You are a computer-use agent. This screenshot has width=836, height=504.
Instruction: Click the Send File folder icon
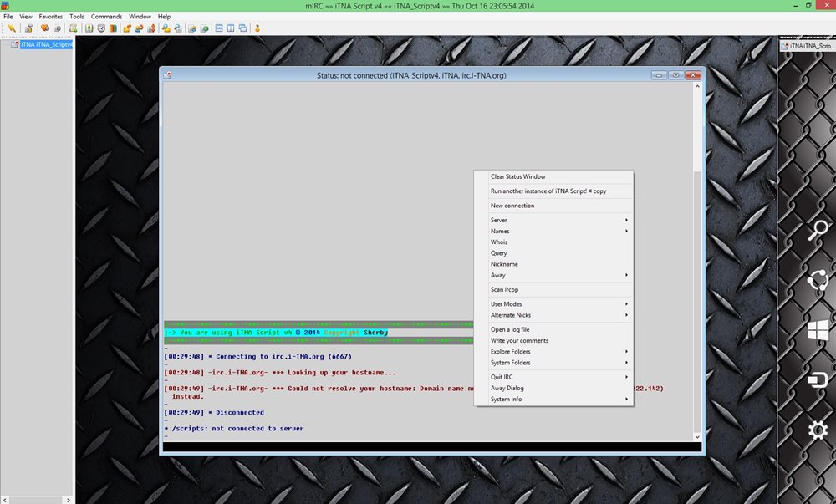coord(127,28)
